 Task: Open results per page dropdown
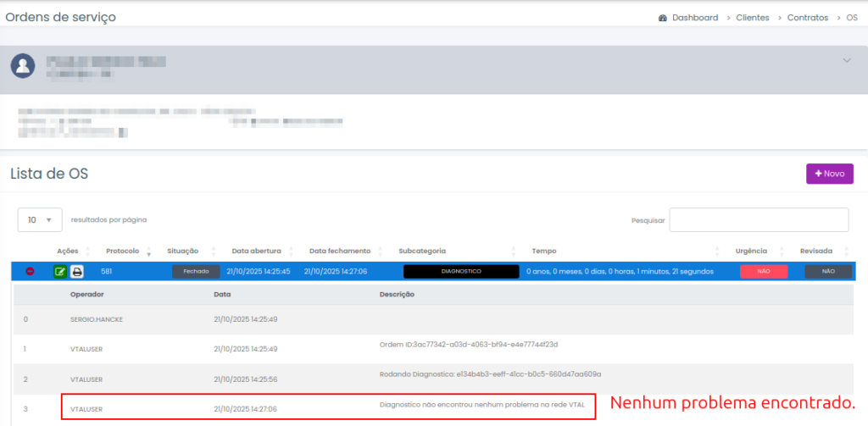pos(40,220)
